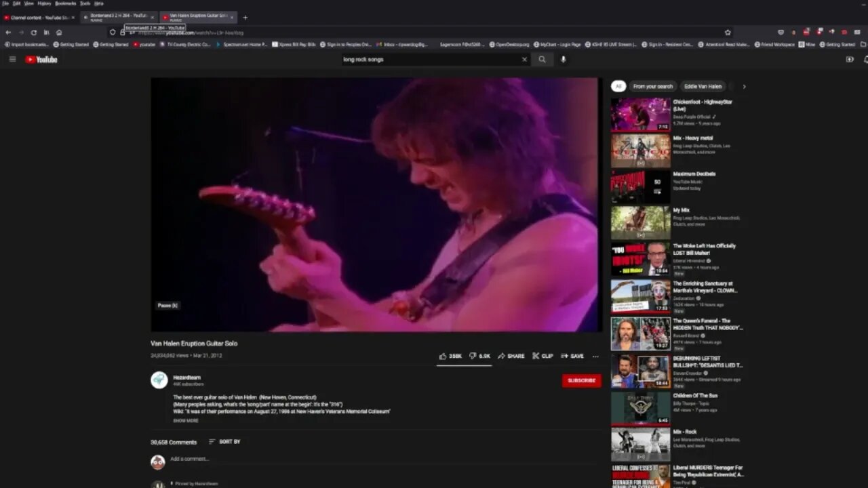The width and height of the screenshot is (868, 488).
Task: Open the Mix - Rock suggested playlist
Action: tap(640, 445)
